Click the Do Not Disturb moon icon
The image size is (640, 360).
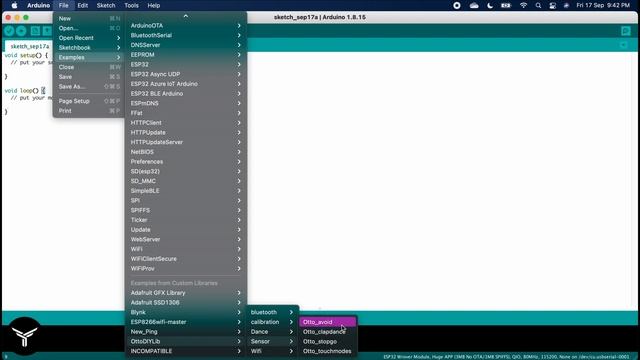click(490, 5)
